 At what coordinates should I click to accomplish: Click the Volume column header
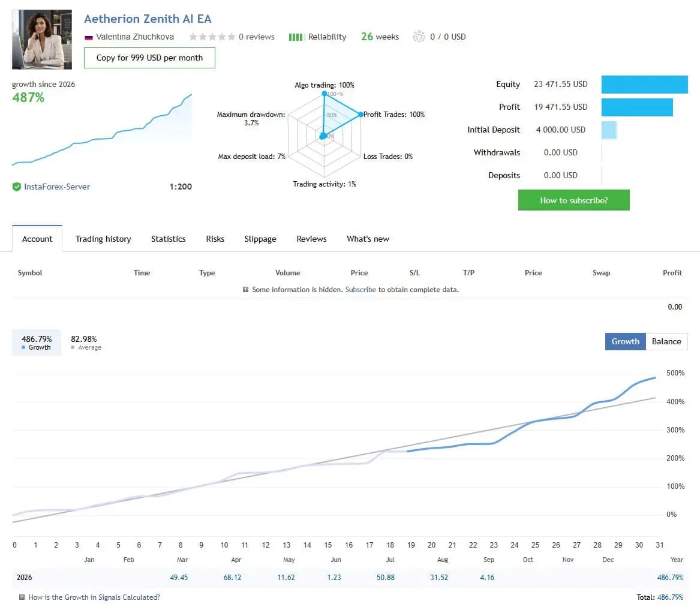tap(288, 273)
